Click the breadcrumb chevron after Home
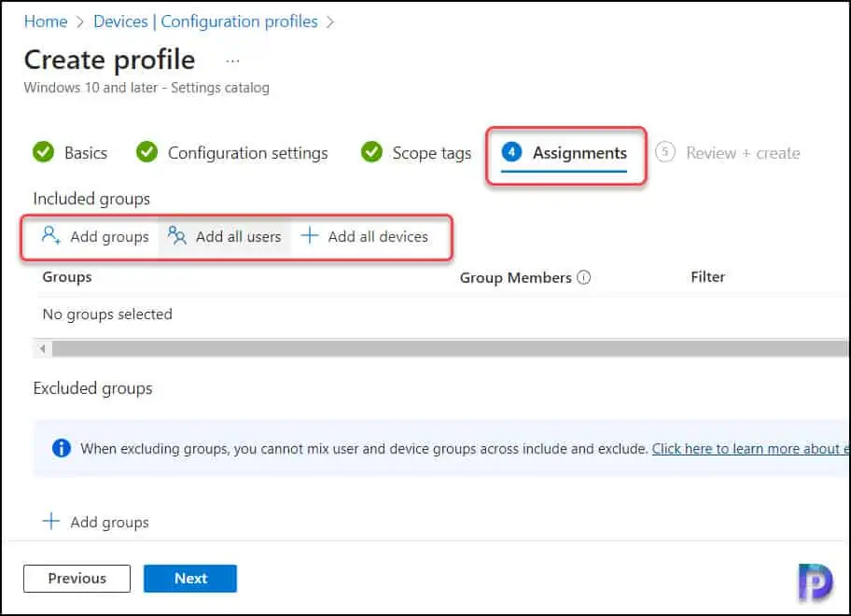Image resolution: width=851 pixels, height=616 pixels. [80, 22]
